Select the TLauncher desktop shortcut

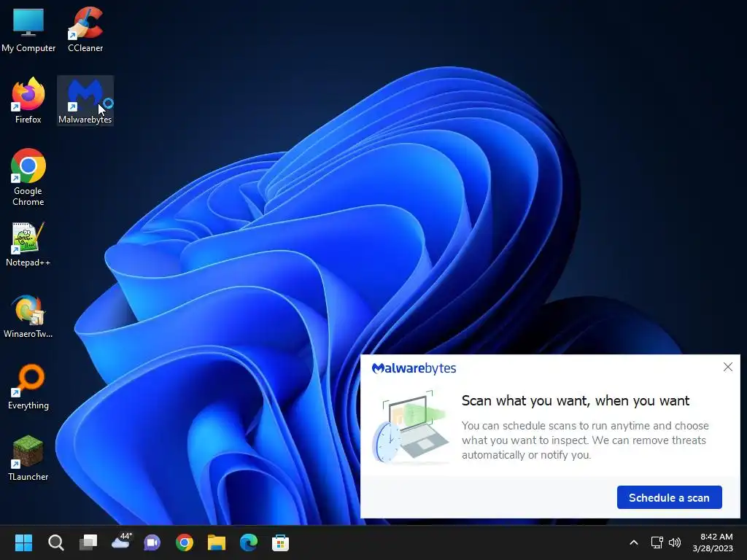[x=28, y=458]
